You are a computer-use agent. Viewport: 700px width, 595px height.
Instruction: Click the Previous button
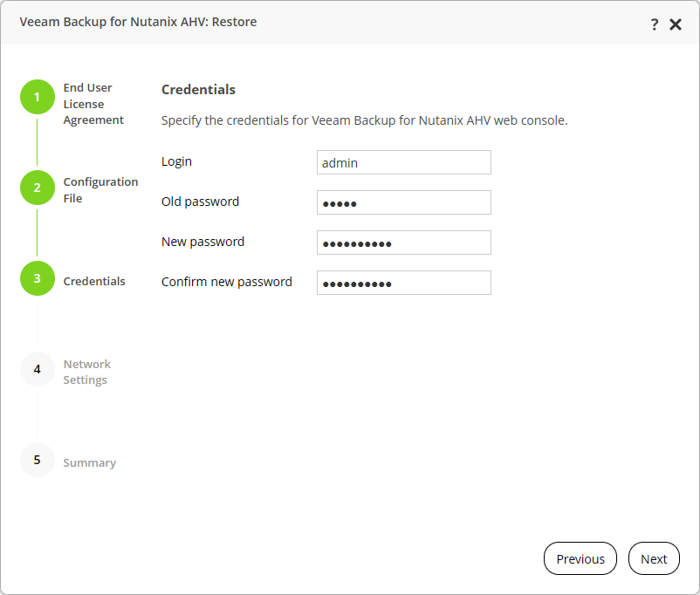pyautogui.click(x=580, y=558)
